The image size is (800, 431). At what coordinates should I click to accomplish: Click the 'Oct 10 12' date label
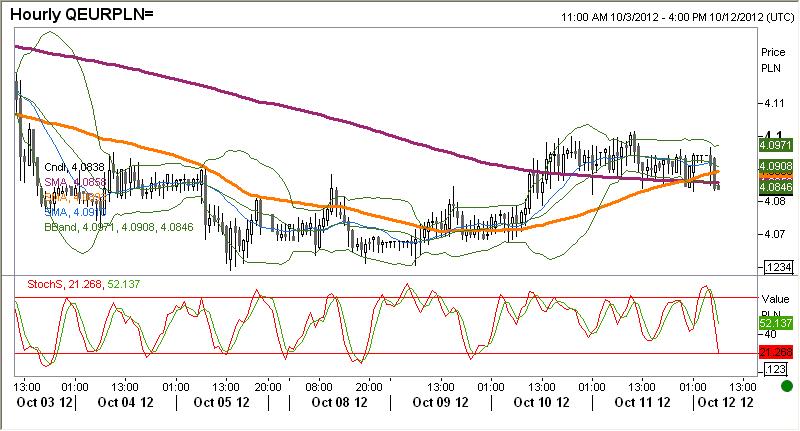pyautogui.click(x=541, y=402)
